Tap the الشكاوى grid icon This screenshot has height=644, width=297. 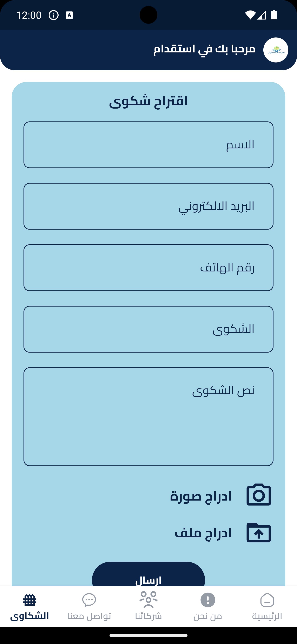coord(30,600)
